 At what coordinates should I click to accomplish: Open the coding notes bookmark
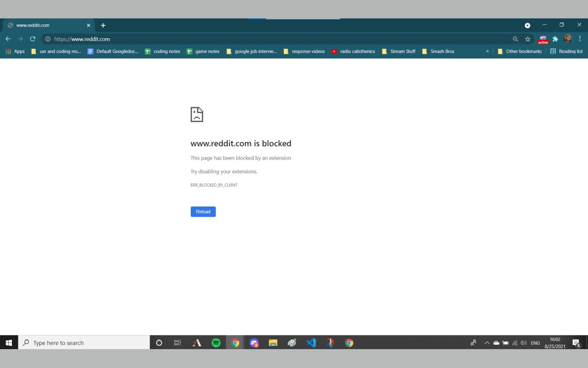point(163,52)
